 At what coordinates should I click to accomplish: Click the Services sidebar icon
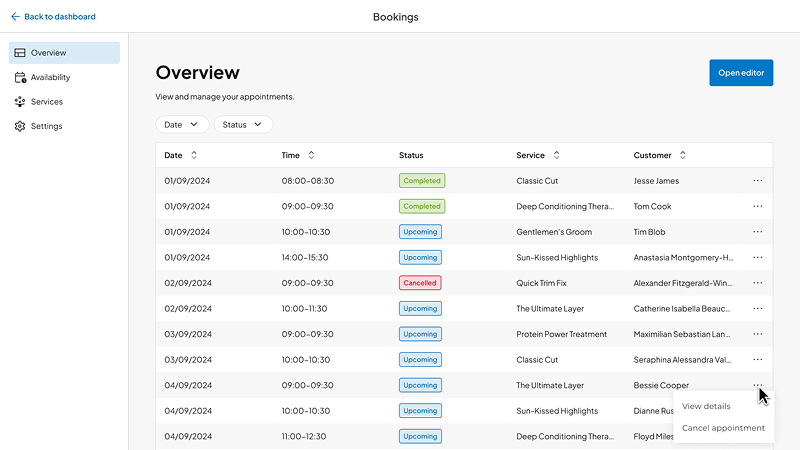point(20,102)
